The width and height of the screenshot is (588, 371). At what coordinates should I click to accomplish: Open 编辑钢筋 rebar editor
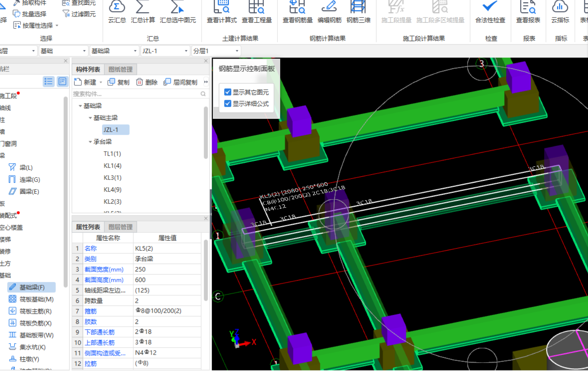click(x=329, y=12)
